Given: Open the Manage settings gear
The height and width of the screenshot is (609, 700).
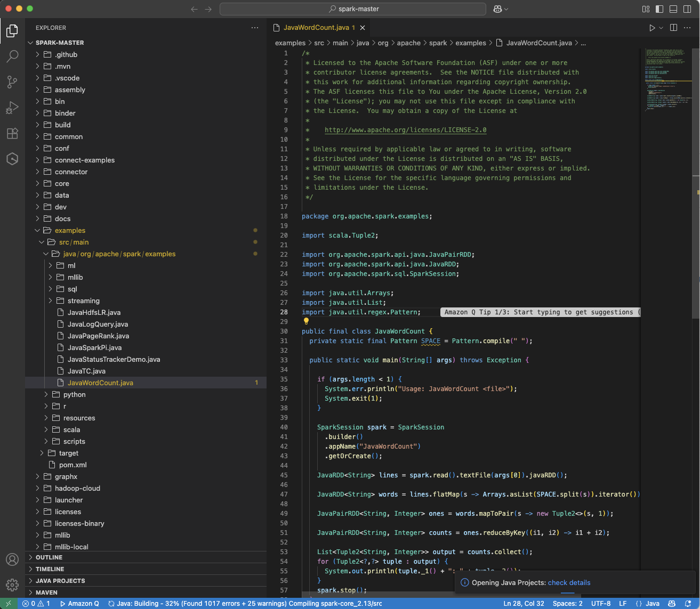Looking at the screenshot, I should point(12,584).
